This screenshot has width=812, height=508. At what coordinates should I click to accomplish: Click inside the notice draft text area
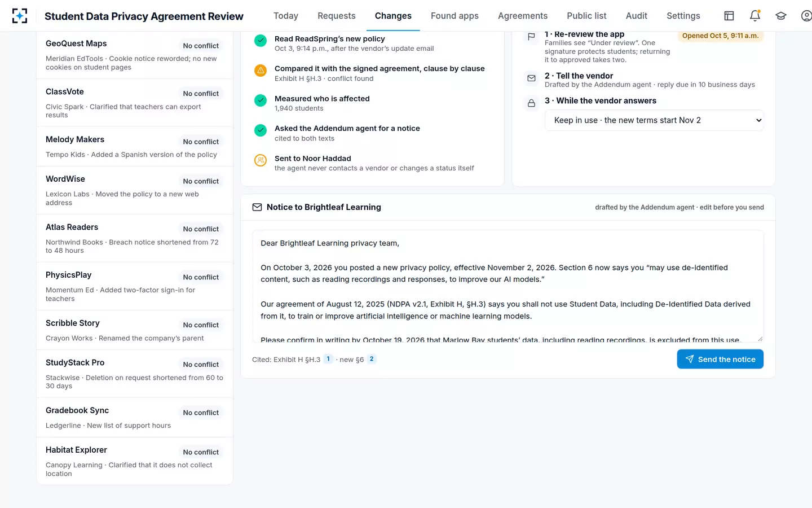507,286
